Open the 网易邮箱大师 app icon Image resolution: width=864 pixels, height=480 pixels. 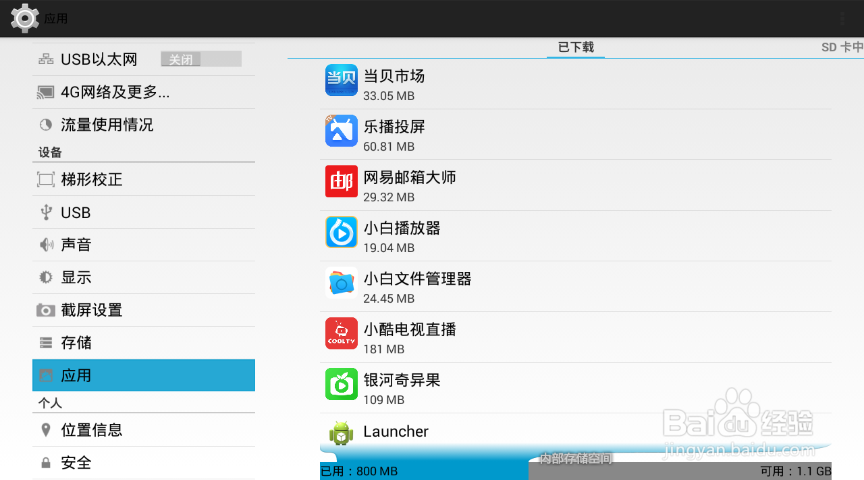pyautogui.click(x=341, y=181)
